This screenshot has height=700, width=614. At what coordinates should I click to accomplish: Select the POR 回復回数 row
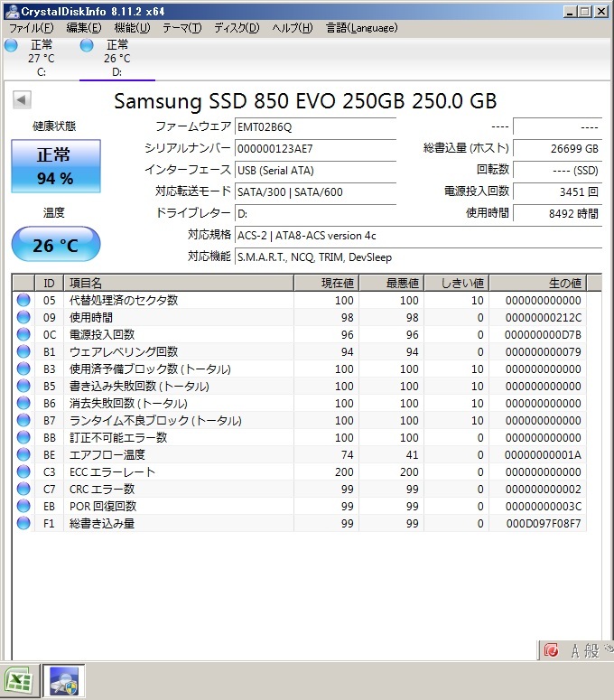click(300, 506)
